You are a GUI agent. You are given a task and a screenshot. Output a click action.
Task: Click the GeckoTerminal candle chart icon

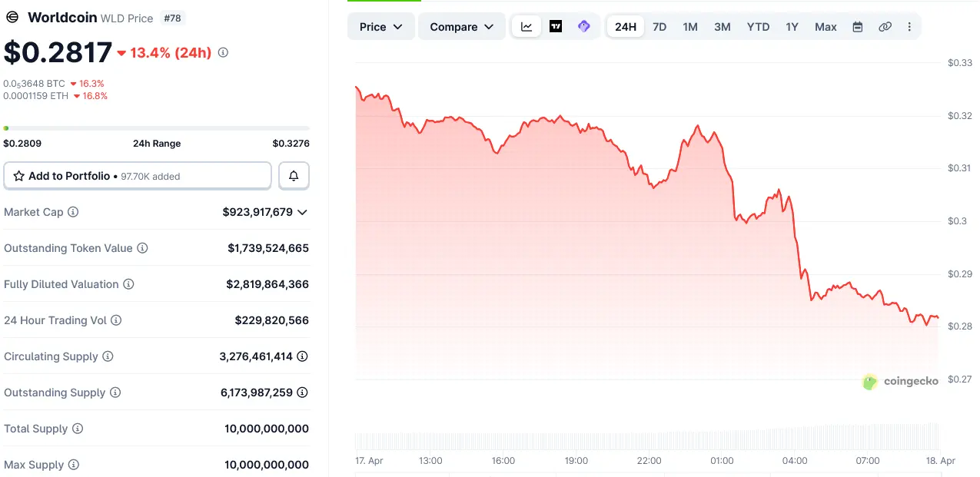(x=583, y=26)
